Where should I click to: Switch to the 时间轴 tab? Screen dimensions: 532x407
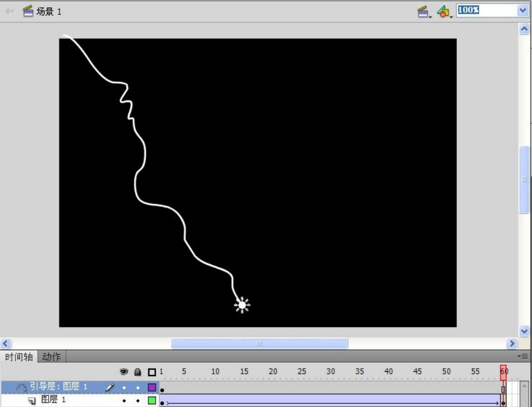click(19, 357)
